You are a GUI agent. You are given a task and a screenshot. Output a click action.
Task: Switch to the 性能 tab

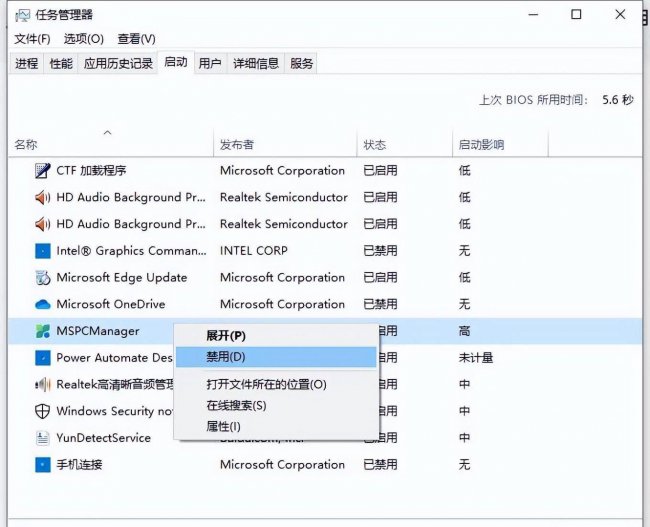pos(61,63)
